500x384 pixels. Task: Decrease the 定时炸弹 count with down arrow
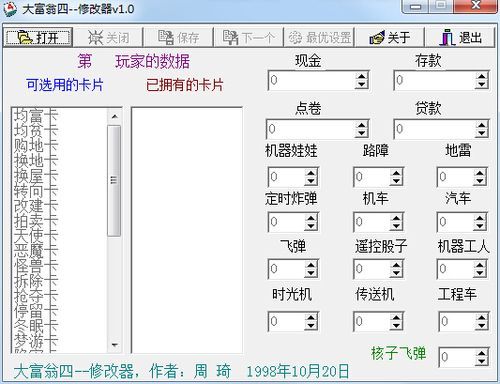[x=311, y=226]
